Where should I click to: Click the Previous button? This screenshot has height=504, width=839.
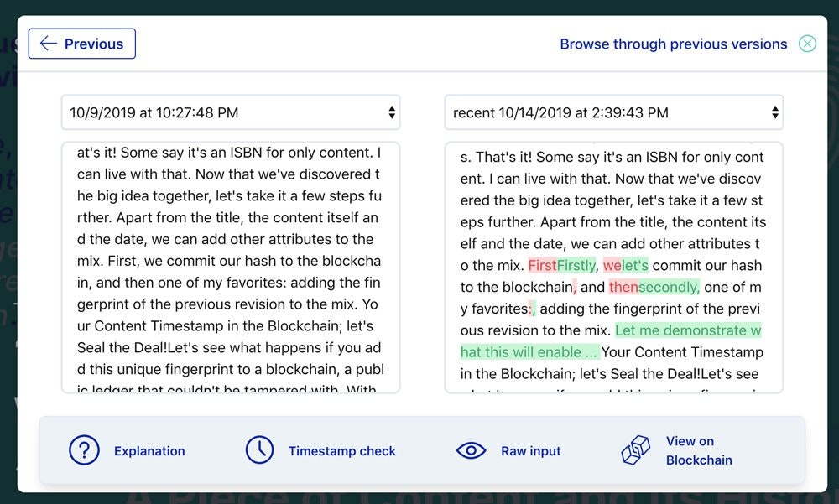pos(81,44)
